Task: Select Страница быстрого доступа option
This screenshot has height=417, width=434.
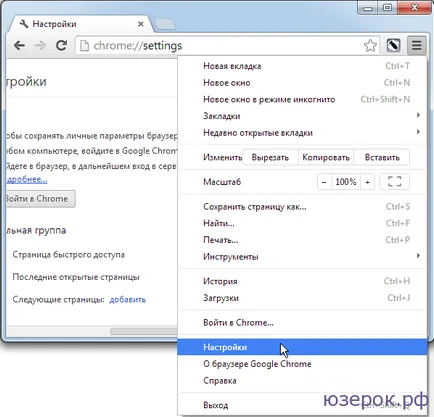Action: tap(69, 255)
